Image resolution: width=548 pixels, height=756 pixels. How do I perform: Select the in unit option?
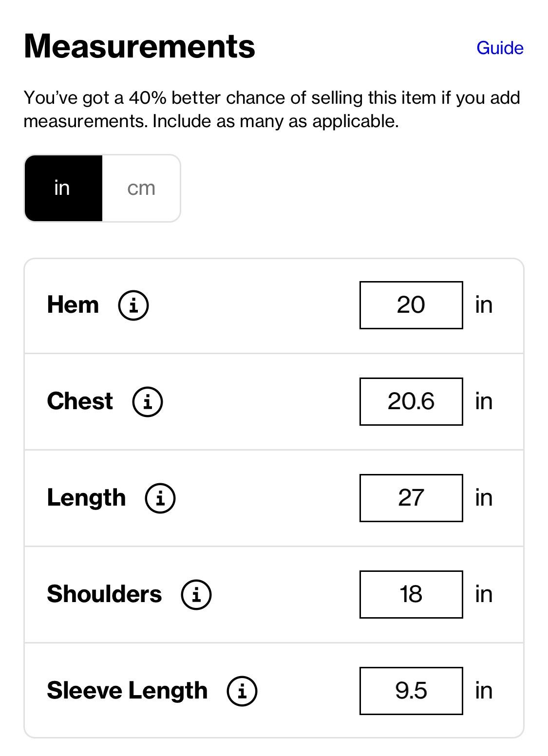[63, 189]
